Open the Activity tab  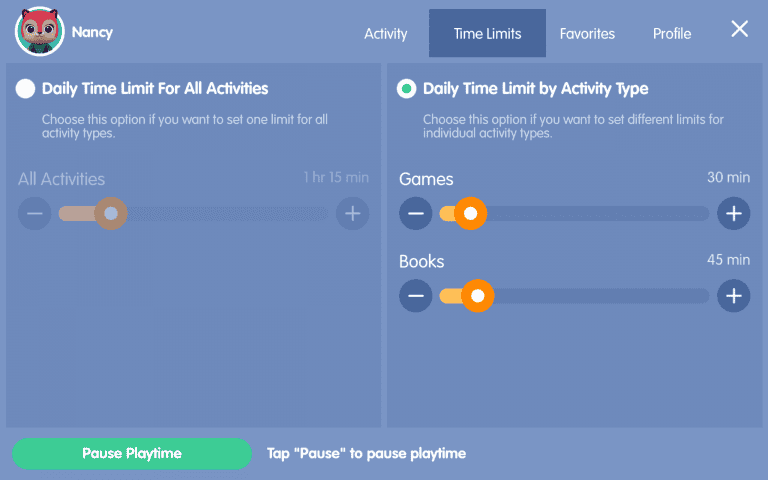[x=385, y=34]
